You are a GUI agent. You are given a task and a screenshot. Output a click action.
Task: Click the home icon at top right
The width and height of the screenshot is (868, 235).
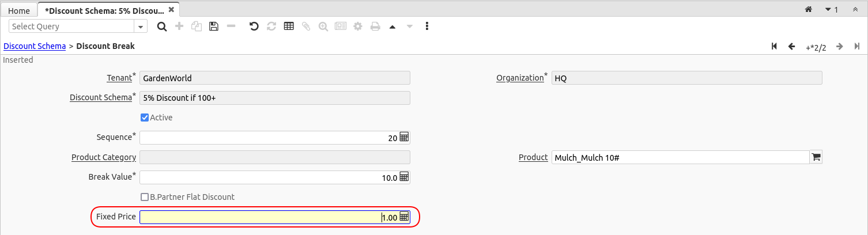tap(808, 10)
